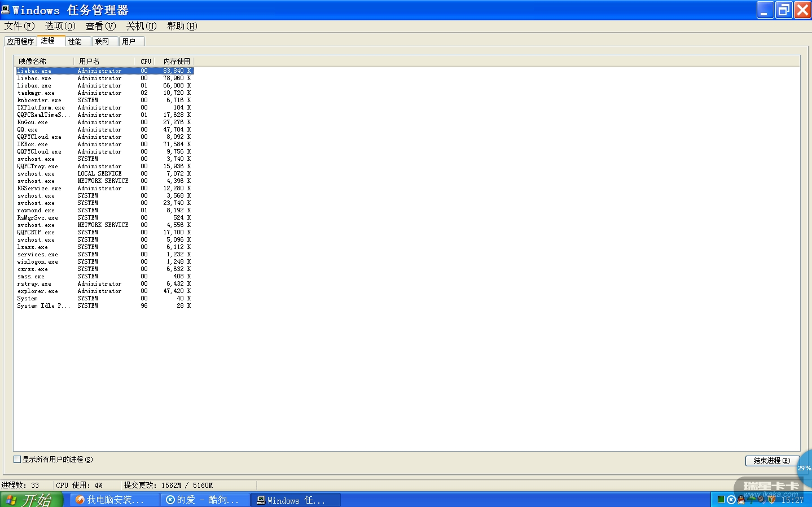Select the QQPCRealTimeS... process row
Viewport: 812px width, 507px height.
pos(104,115)
